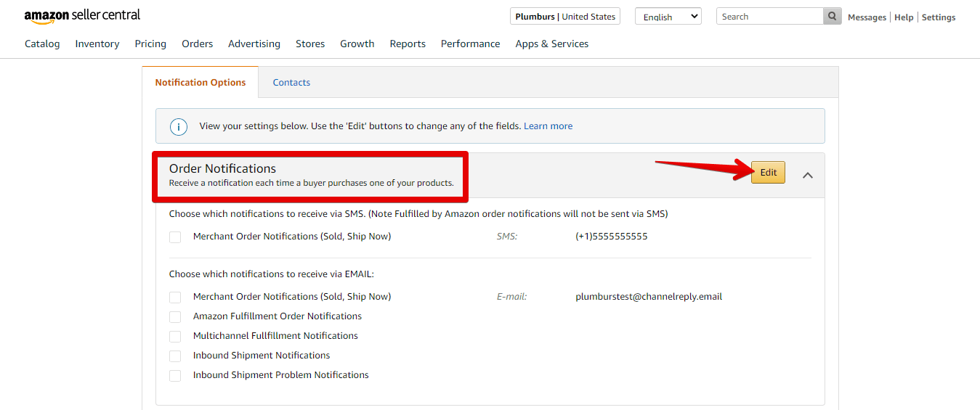Open the English language dropdown
The width and height of the screenshot is (980, 410).
668,17
